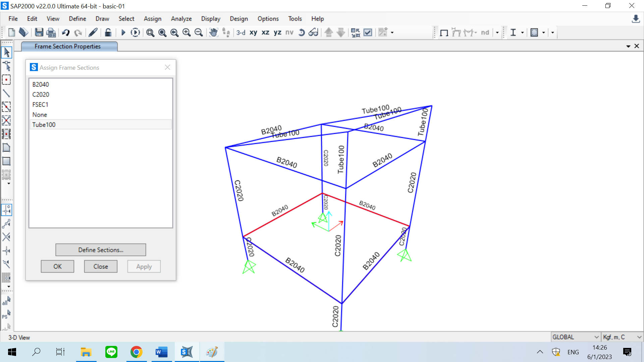Image resolution: width=644 pixels, height=362 pixels.
Task: Click the Run Analysis play icon
Action: tap(123, 33)
